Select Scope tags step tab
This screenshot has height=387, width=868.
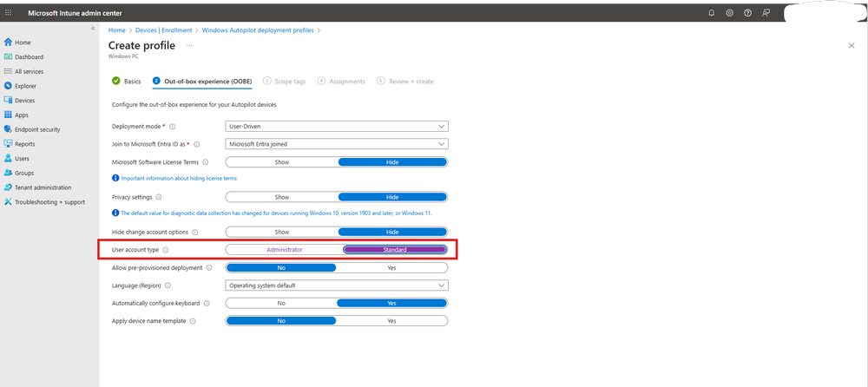pos(284,82)
